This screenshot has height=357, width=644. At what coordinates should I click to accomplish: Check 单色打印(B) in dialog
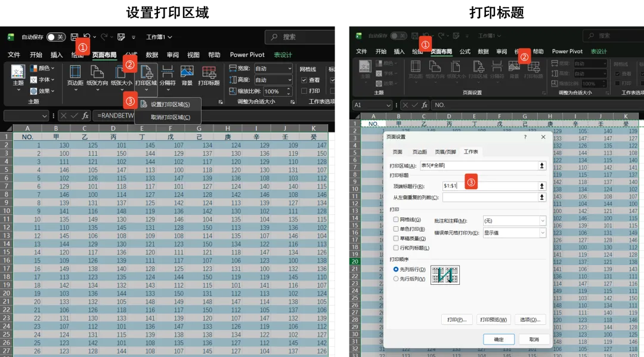pos(396,229)
